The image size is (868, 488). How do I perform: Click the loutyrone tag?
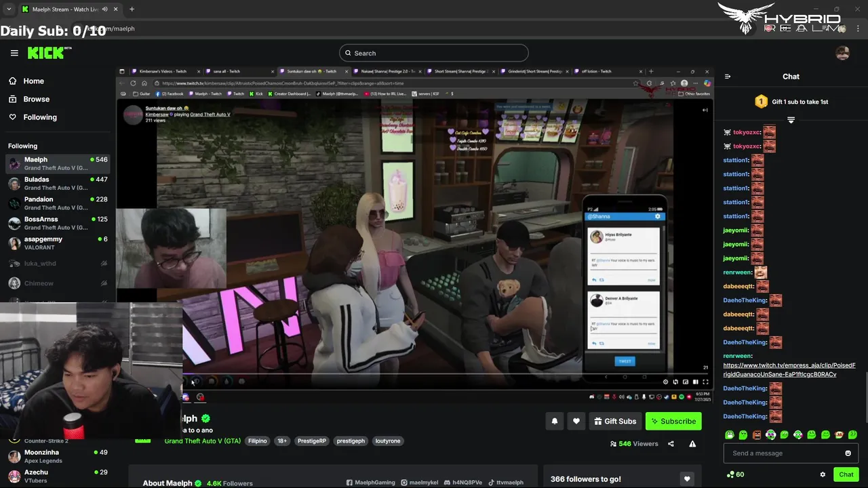point(388,441)
